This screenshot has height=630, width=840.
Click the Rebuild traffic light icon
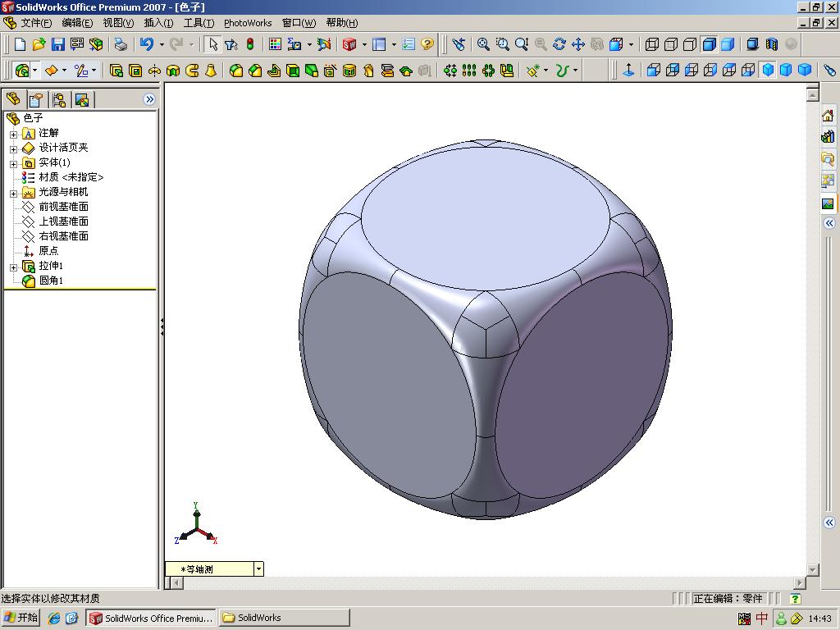click(x=250, y=44)
